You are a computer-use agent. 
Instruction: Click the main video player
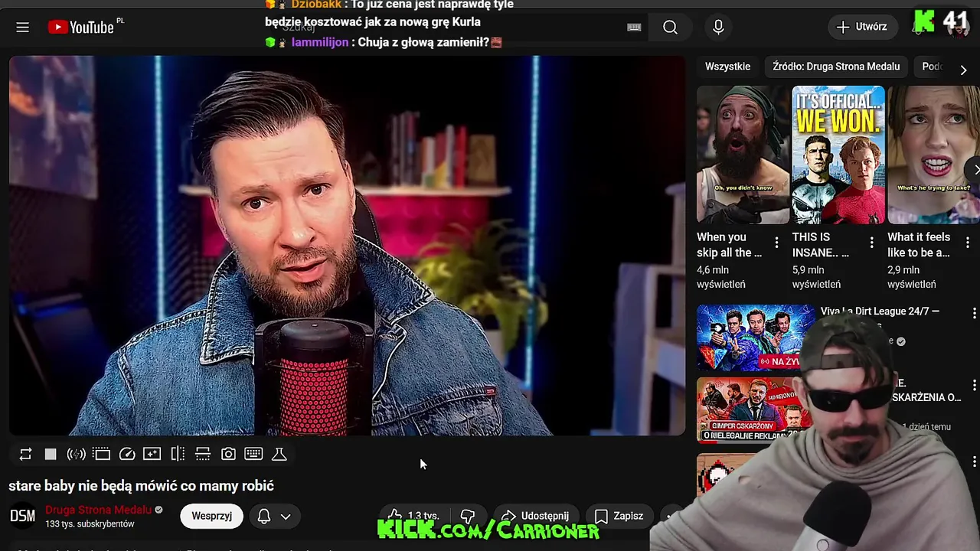[x=347, y=245]
